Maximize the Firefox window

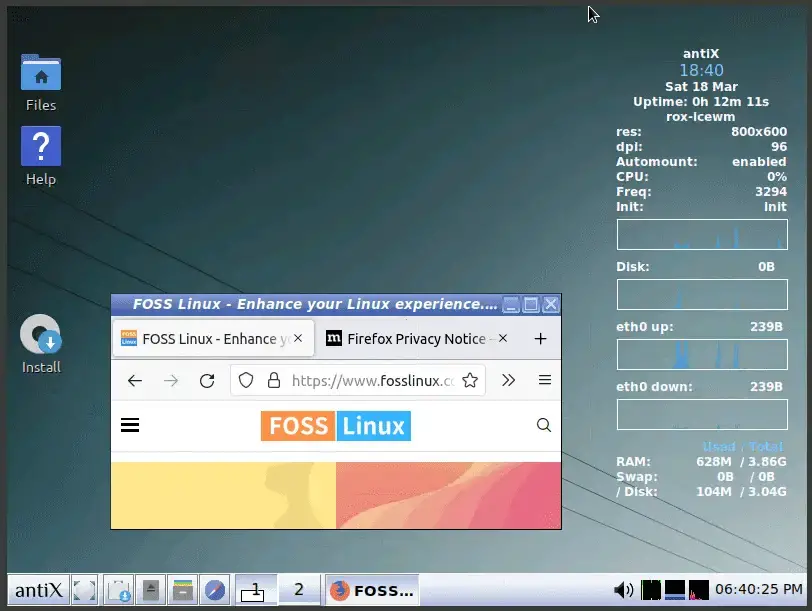click(531, 304)
